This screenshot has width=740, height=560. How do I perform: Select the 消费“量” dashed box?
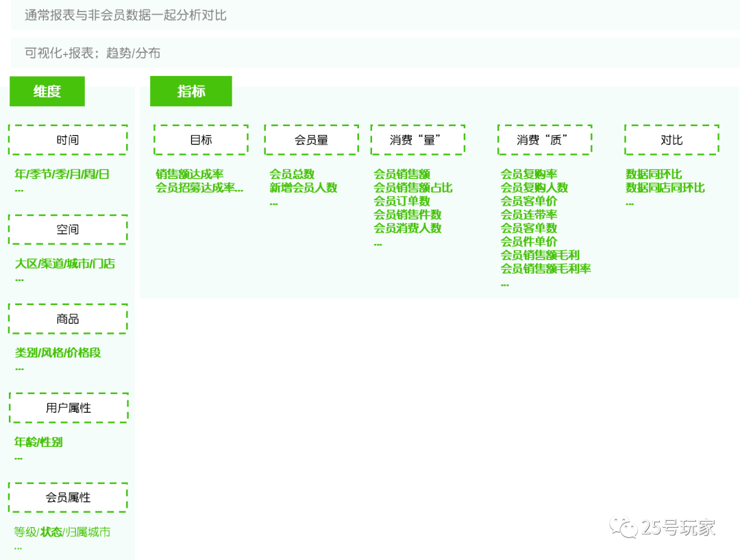coord(418,140)
